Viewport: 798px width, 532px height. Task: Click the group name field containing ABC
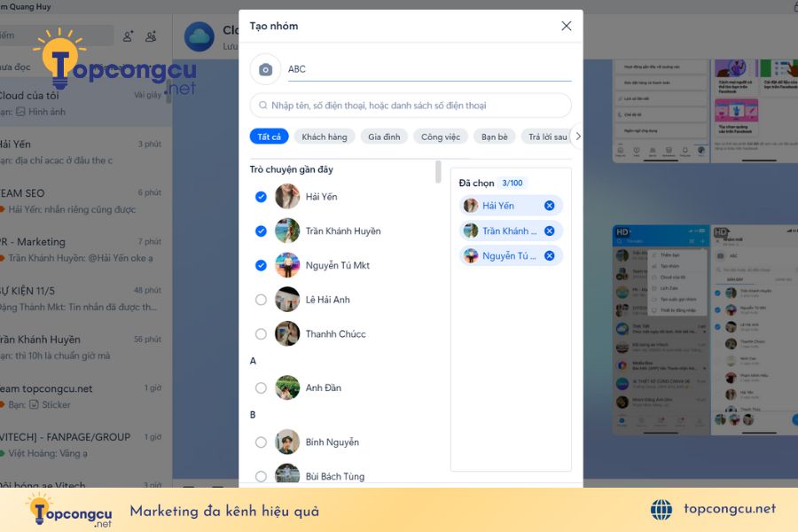point(429,69)
